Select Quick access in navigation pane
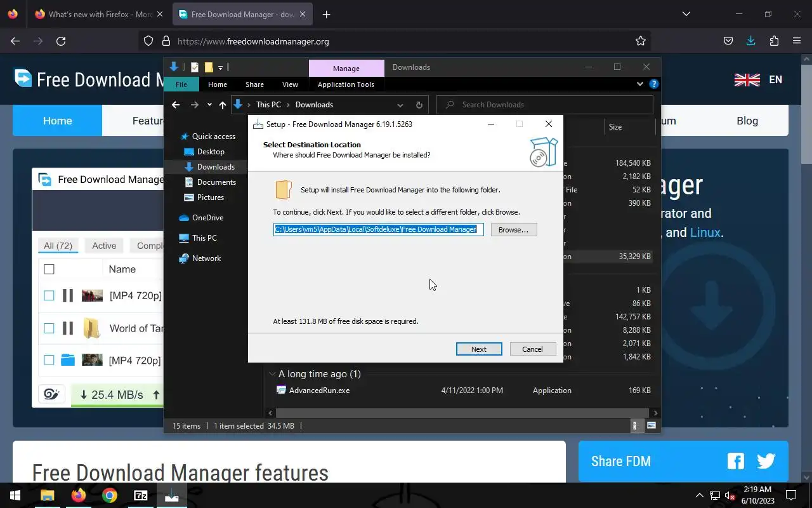 [213, 137]
